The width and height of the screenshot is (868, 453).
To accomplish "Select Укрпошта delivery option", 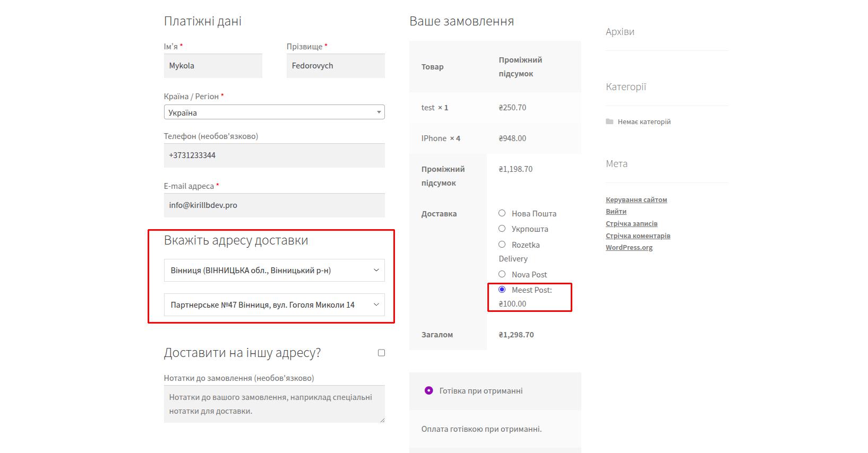I will click(x=502, y=229).
